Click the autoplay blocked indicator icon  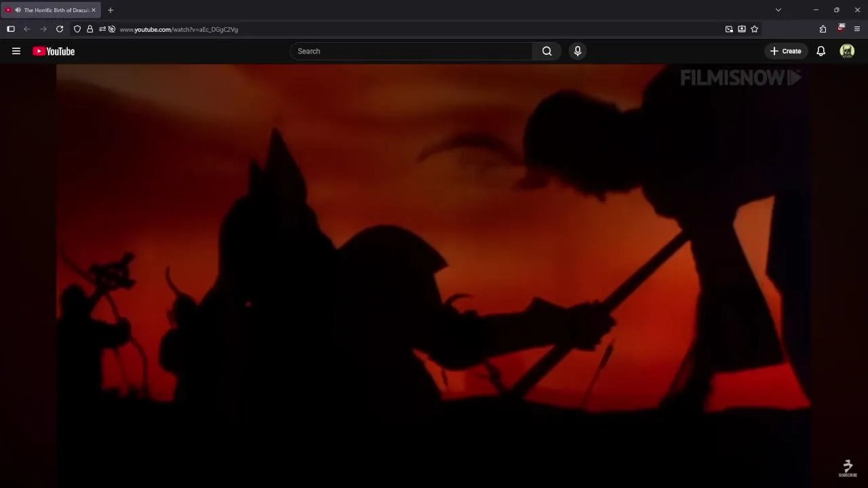[x=112, y=29]
